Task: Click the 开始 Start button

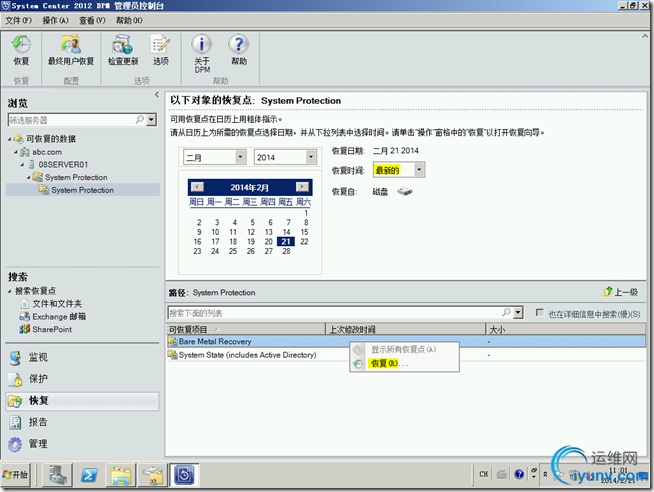Action: pos(15,474)
